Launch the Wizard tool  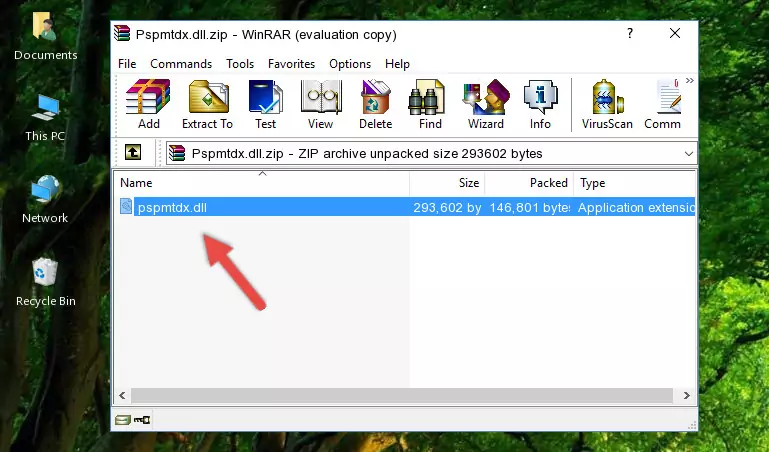[486, 104]
